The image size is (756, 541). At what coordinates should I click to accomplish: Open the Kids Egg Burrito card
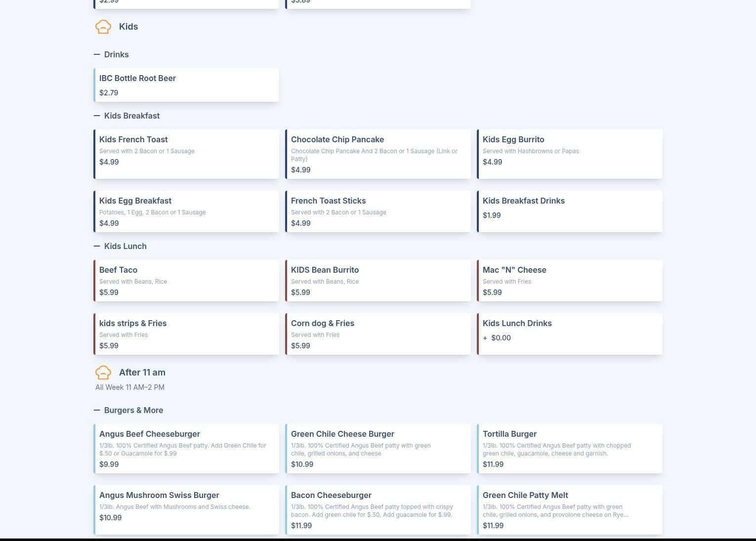570,154
